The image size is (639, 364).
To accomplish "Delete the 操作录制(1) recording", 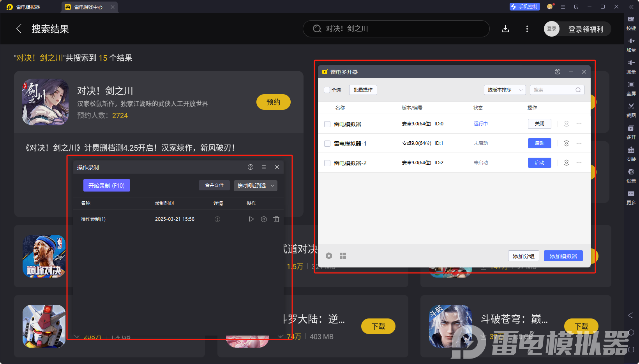I will (276, 219).
